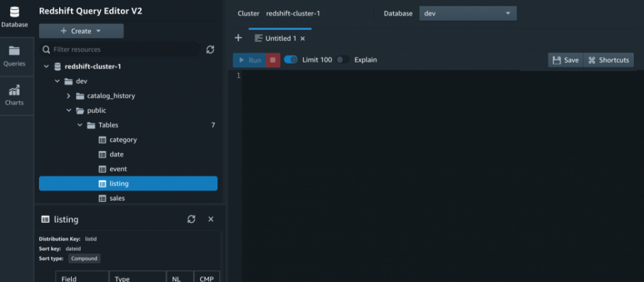Refresh the listing table details panel
This screenshot has width=644, height=282.
(191, 219)
